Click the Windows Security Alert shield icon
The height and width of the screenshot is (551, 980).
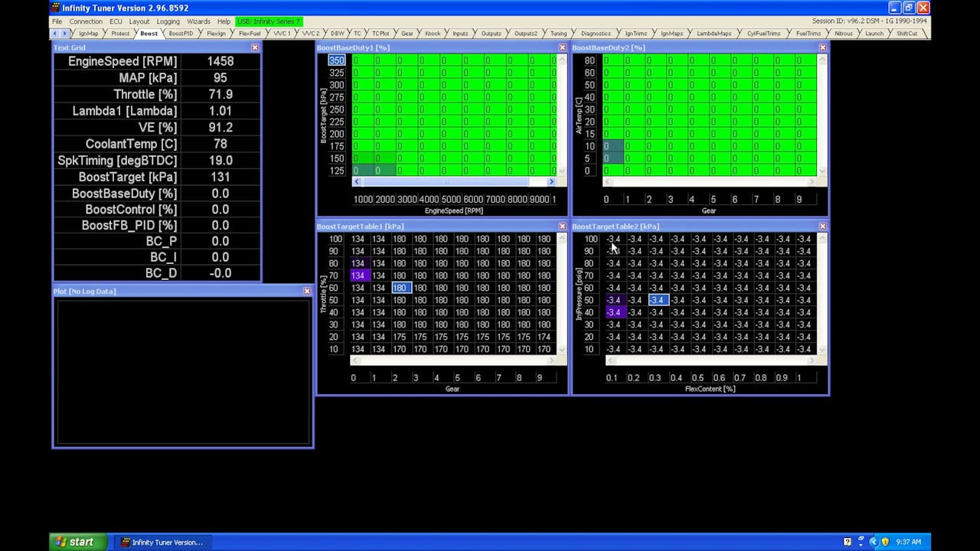[x=885, y=542]
